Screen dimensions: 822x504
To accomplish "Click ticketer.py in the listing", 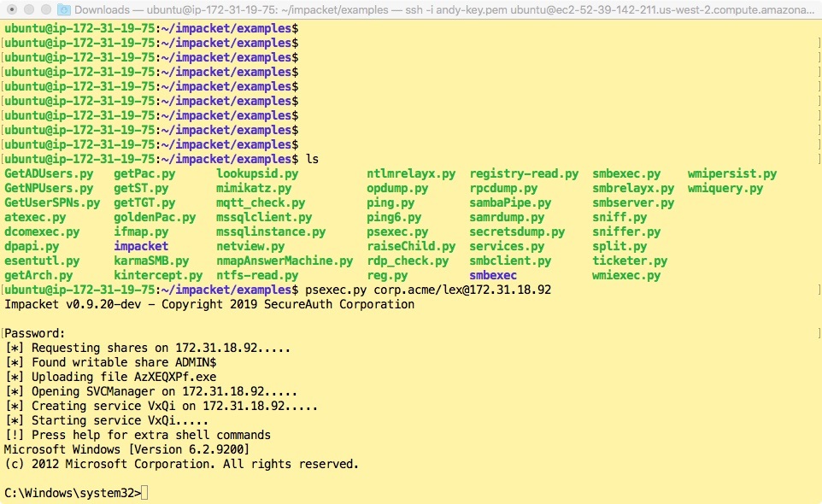I will 630,261.
